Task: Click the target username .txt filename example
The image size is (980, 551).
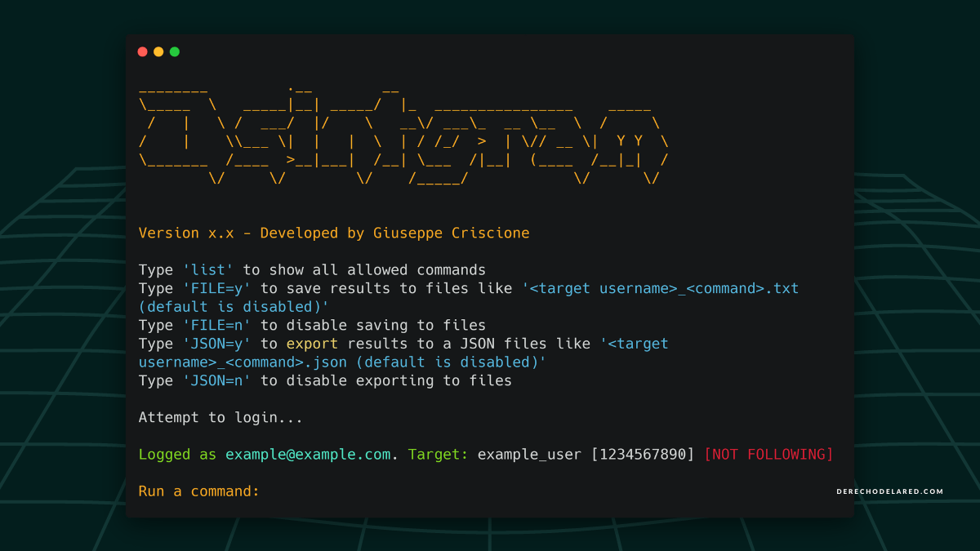Action: 660,289
